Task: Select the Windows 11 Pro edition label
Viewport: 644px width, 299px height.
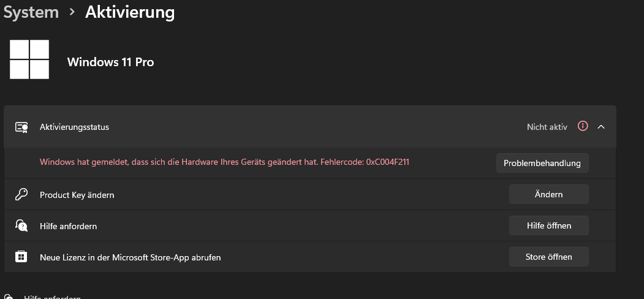Action: [110, 62]
